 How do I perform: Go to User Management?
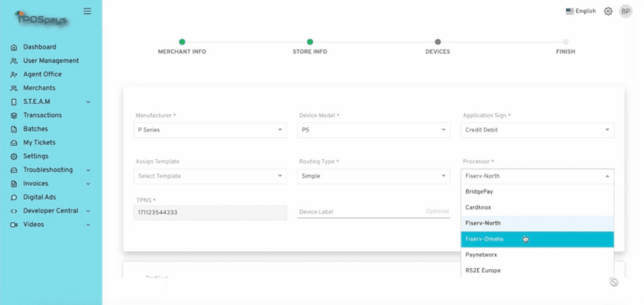tap(51, 60)
